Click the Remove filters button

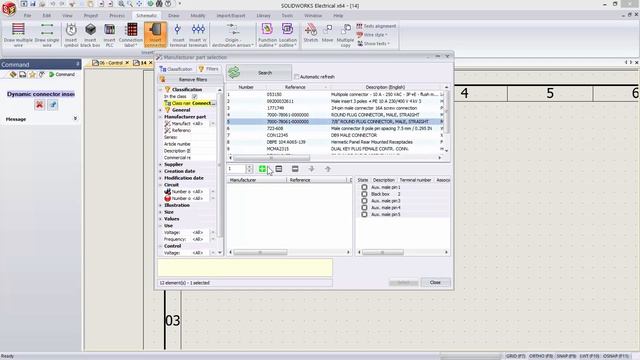point(190,80)
